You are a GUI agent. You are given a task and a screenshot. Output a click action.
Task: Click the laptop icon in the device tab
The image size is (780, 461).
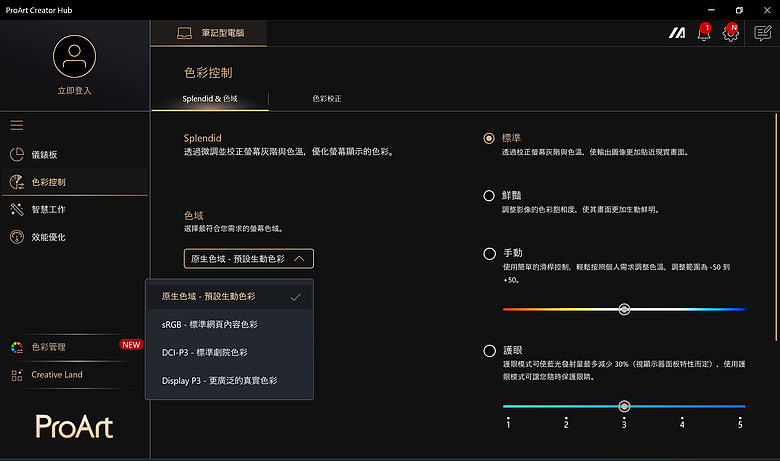[x=185, y=33]
